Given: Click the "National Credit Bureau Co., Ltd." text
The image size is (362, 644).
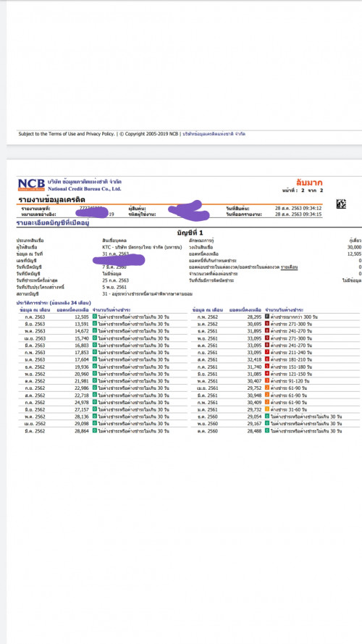Looking at the screenshot, I should 85,189.
